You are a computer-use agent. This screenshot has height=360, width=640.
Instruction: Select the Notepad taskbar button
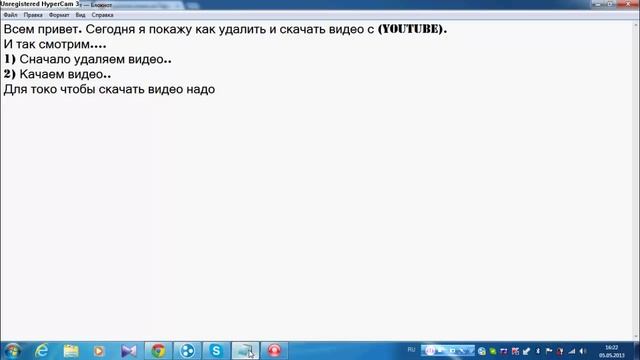pos(245,351)
